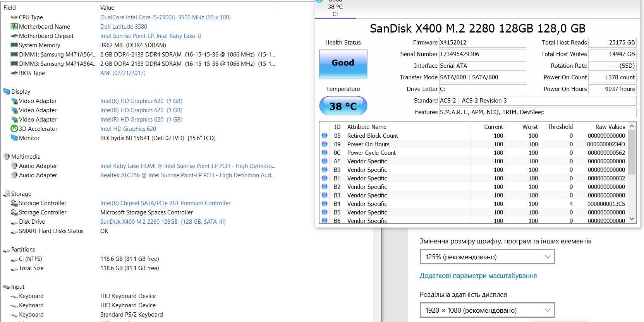Click status dot for Power Cycle Count
The width and height of the screenshot is (644, 322).
click(x=325, y=153)
